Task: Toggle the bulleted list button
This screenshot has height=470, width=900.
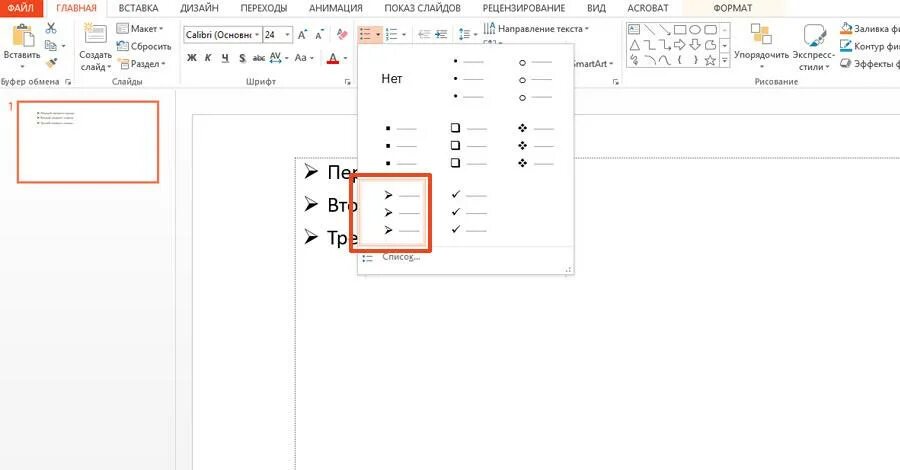Action: coord(365,35)
